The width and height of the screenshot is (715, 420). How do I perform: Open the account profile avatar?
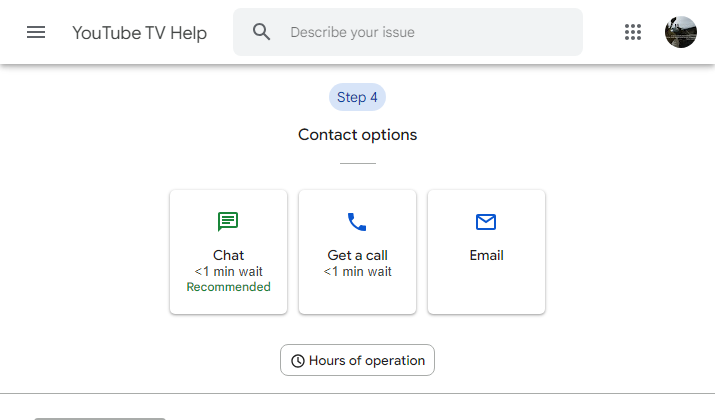(680, 32)
